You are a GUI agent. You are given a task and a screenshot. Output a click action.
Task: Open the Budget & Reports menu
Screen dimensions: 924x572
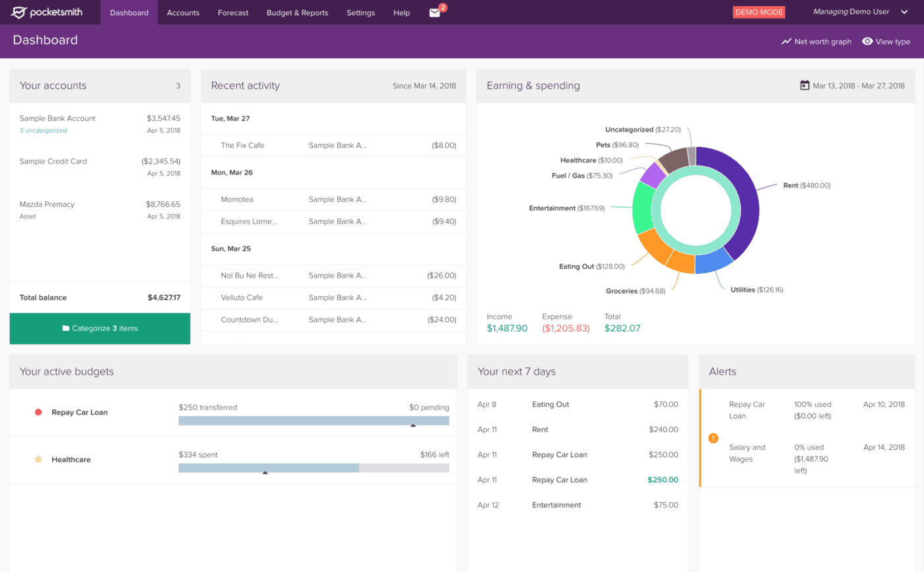[297, 13]
